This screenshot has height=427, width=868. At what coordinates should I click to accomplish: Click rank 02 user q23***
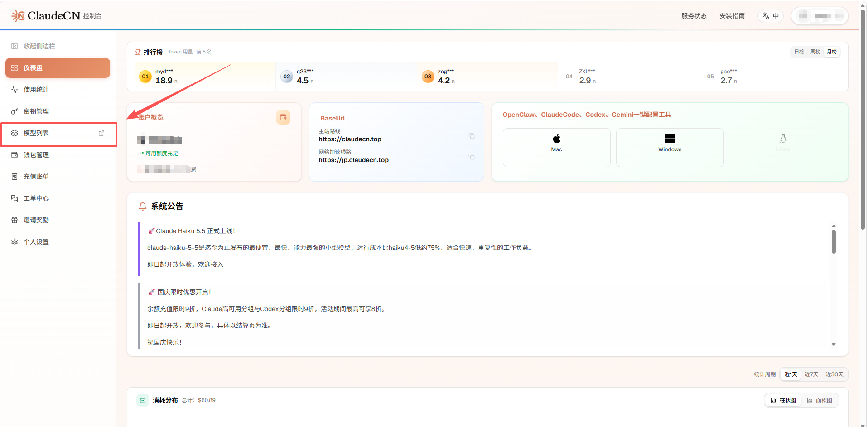tap(347, 77)
